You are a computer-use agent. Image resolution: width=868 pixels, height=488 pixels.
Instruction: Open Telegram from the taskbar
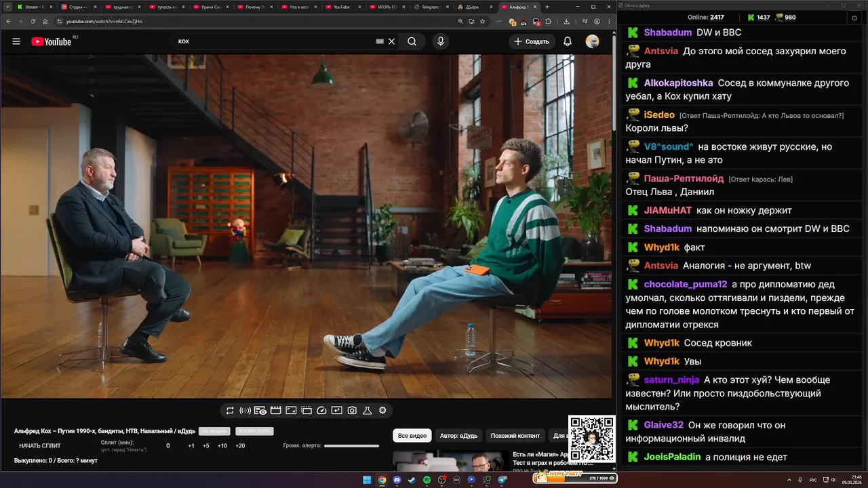click(x=502, y=480)
